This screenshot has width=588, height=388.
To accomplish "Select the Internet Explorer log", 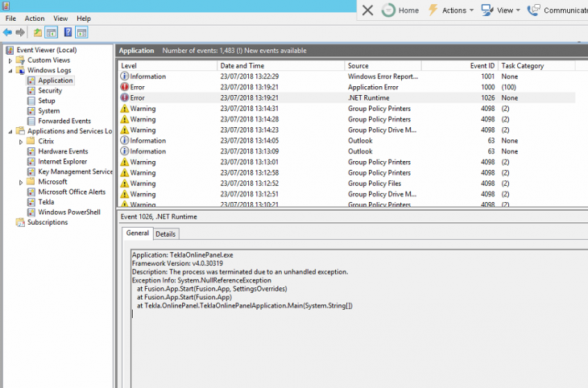I will coord(62,161).
